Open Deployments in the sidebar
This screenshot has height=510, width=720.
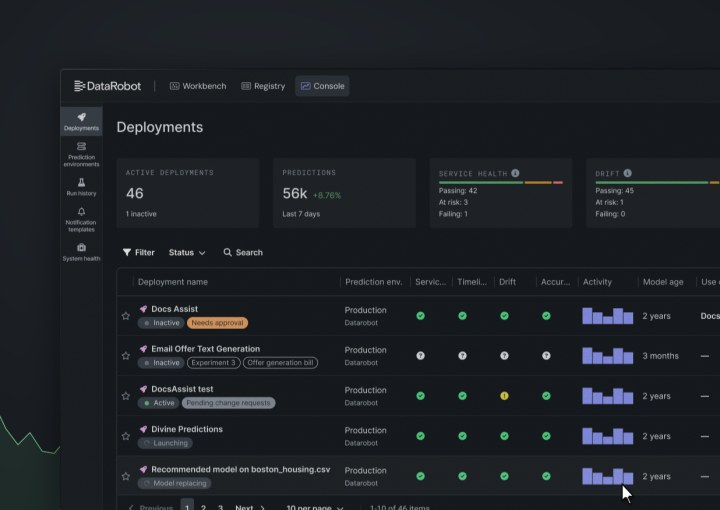[x=81, y=122]
